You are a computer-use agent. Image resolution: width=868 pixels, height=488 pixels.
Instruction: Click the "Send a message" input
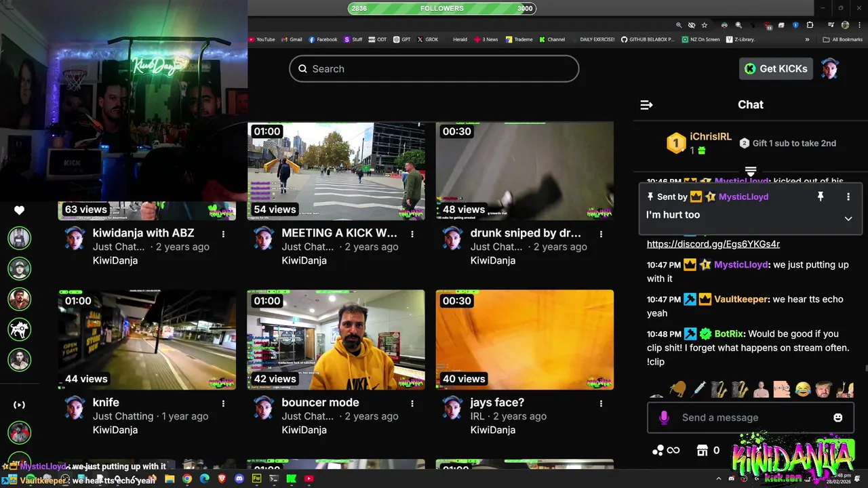pyautogui.click(x=749, y=418)
